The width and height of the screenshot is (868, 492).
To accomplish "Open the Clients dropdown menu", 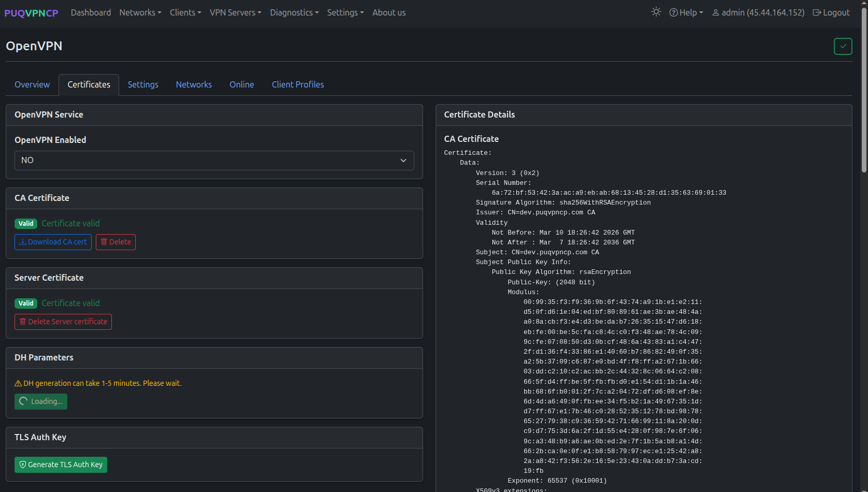I will (x=185, y=12).
